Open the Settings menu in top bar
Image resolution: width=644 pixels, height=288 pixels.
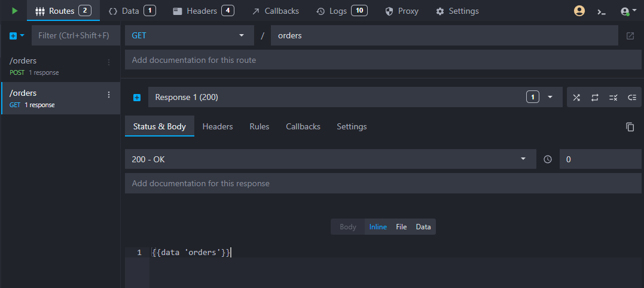coord(457,11)
